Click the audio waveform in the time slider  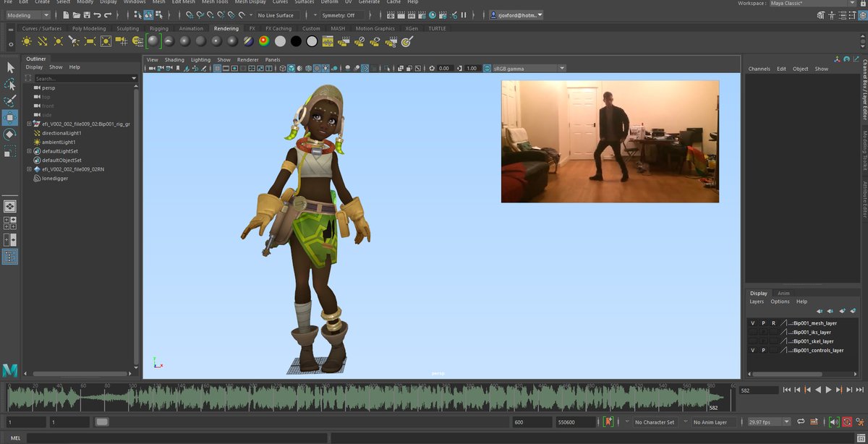[362, 398]
